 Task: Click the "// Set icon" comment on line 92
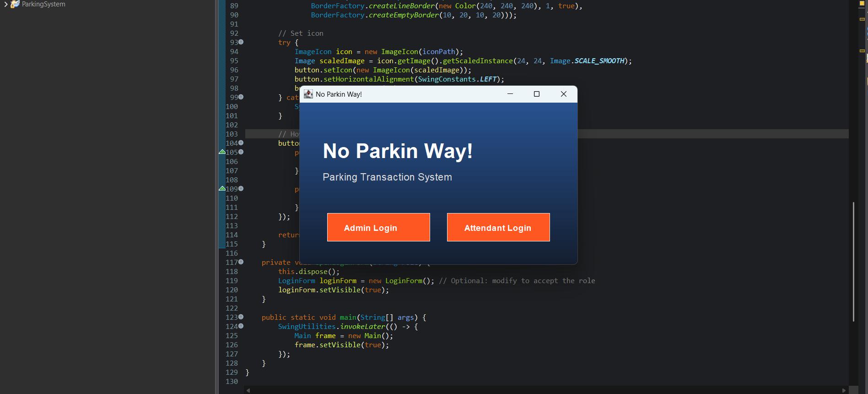[301, 33]
